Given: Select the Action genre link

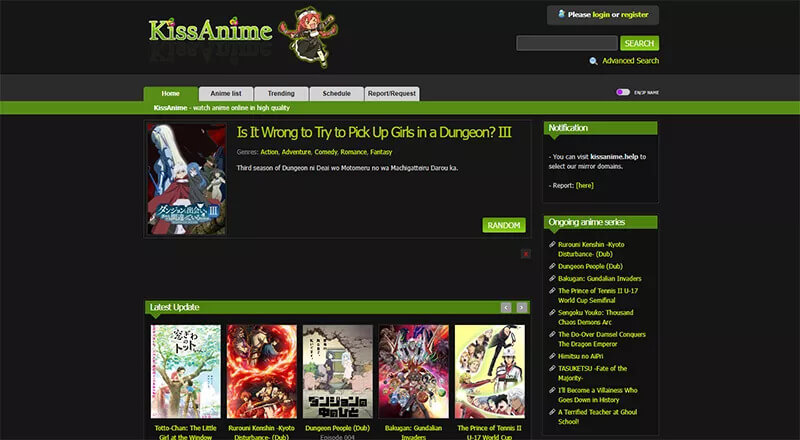Looking at the screenshot, I should click(269, 152).
